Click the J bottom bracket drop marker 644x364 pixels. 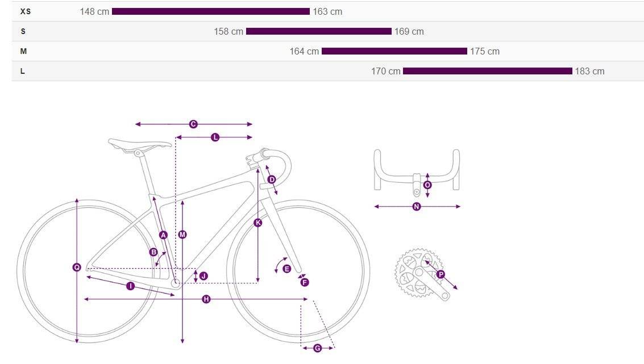[x=203, y=276]
